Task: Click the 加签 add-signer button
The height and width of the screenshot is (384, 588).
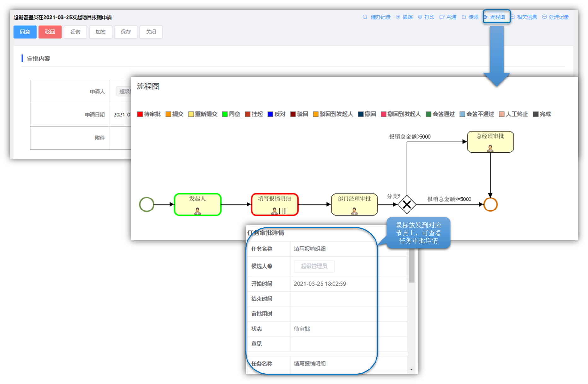Action: (x=101, y=32)
